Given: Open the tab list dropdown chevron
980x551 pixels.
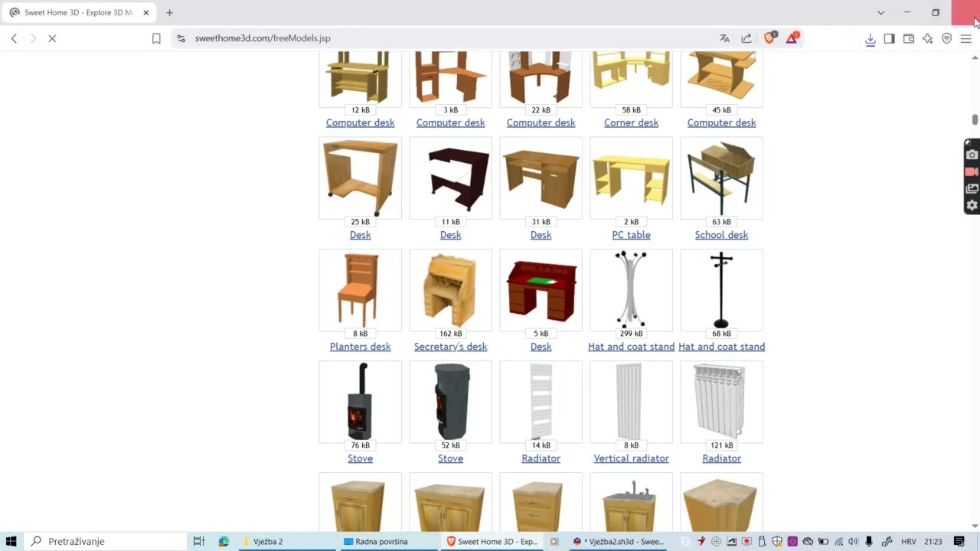Looking at the screenshot, I should pyautogui.click(x=880, y=13).
